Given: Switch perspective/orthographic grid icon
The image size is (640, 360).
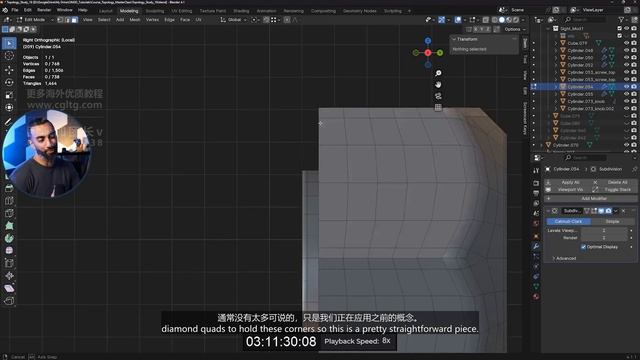Looking at the screenshot, I should pyautogui.click(x=438, y=107).
